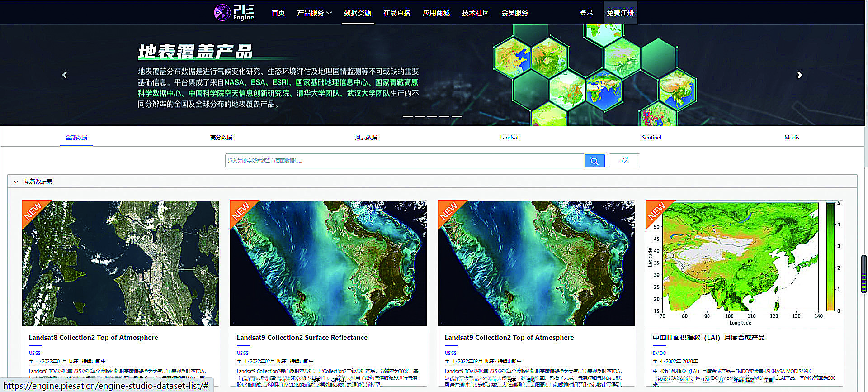Collapse the 最新数据集 section chevron
Image resolution: width=868 pixels, height=392 pixels.
point(16,182)
